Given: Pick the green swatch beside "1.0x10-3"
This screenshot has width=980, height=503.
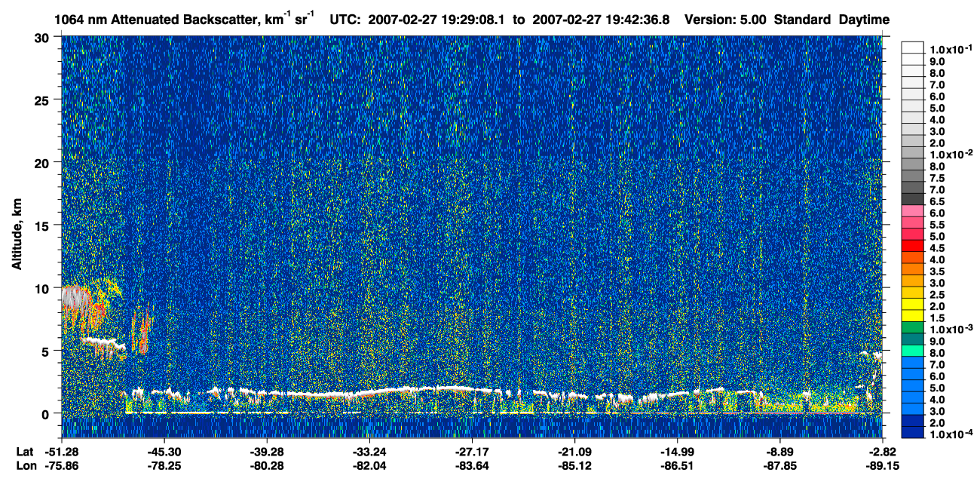Looking at the screenshot, I should pyautogui.click(x=913, y=327).
